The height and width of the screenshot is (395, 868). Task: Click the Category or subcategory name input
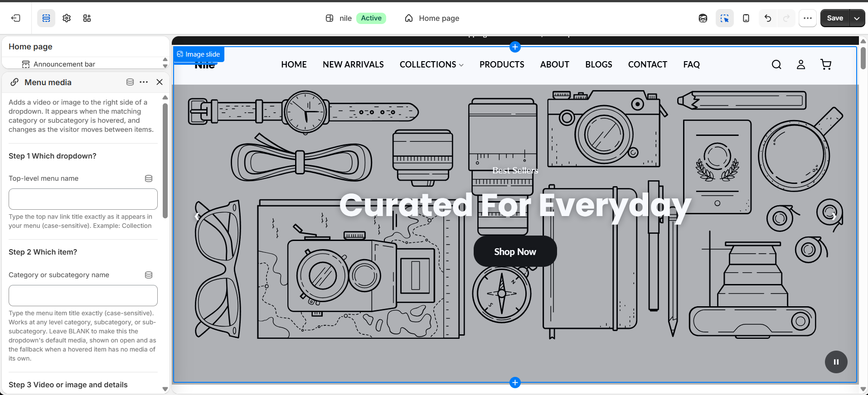(x=83, y=296)
